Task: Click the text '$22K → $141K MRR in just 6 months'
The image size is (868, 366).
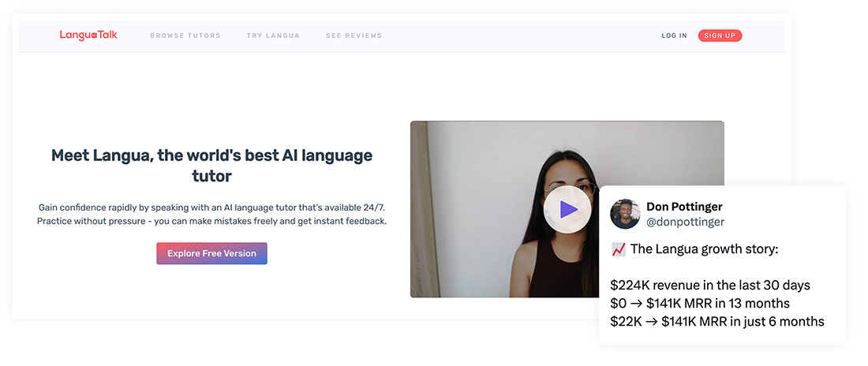Action: tap(717, 322)
